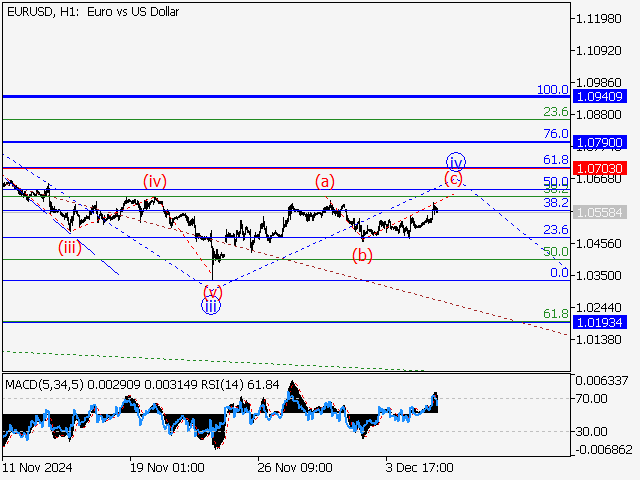The image size is (640, 480).
Task: Click the blue circled iii wave label
Action: coord(210,307)
